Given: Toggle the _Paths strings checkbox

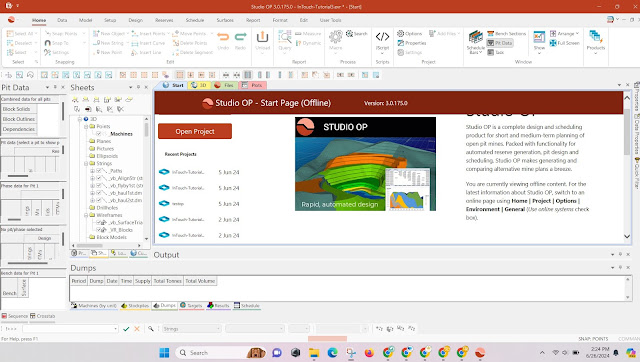Looking at the screenshot, I should (98, 171).
